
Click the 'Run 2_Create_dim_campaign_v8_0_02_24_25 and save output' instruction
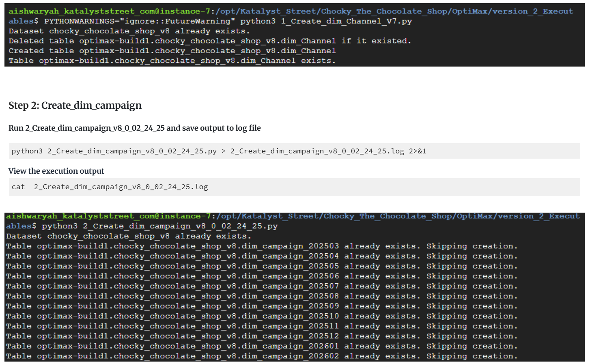tap(135, 128)
